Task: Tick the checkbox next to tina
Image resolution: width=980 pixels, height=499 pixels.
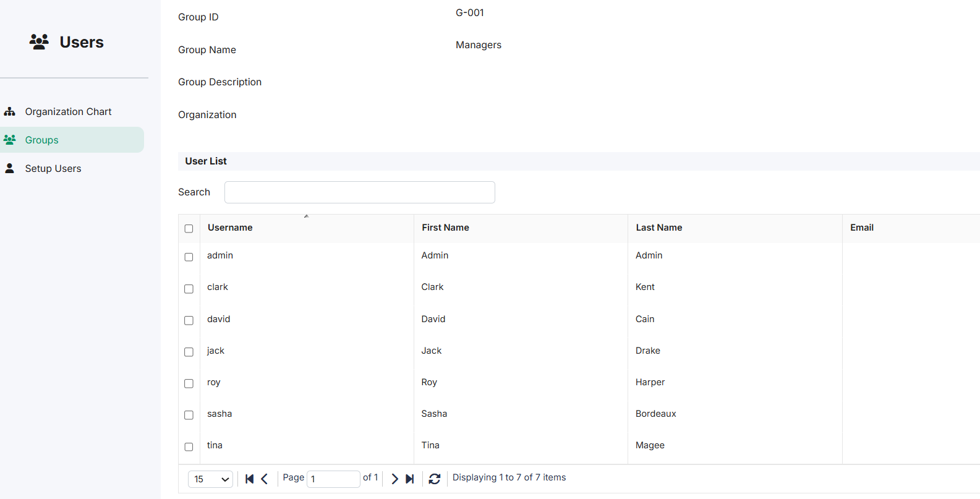Action: tap(189, 446)
